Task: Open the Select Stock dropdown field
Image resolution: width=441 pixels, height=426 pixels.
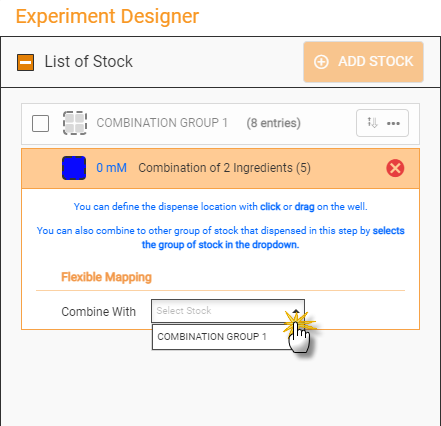Action: [x=228, y=311]
